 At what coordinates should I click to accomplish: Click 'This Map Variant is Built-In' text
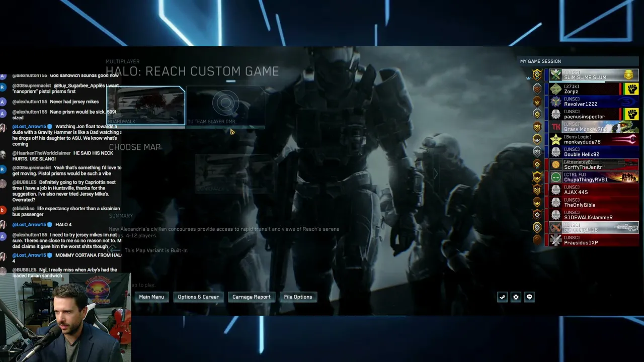click(x=156, y=250)
